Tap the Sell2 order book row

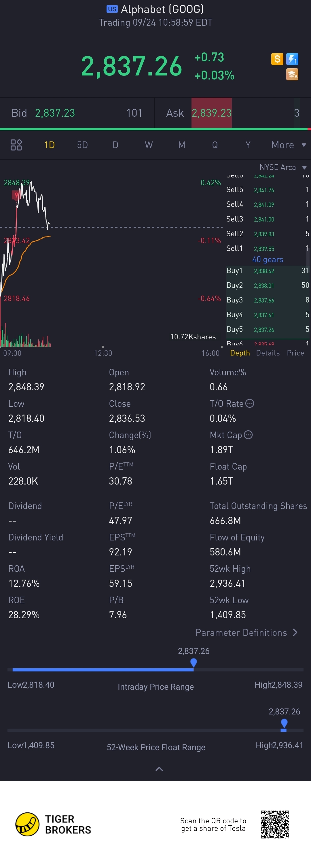click(x=268, y=234)
